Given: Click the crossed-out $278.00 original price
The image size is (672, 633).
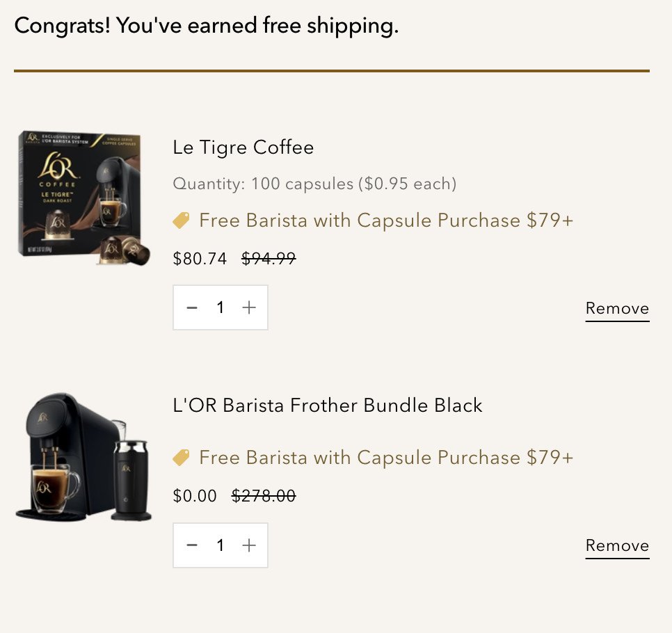Looking at the screenshot, I should (263, 496).
